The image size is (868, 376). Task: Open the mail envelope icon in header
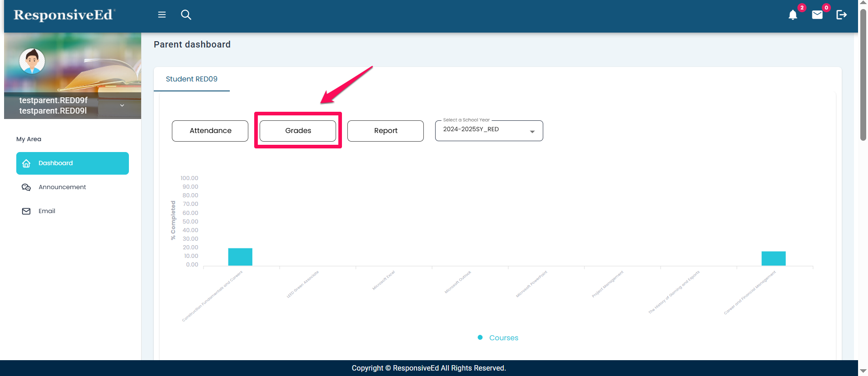pos(817,15)
